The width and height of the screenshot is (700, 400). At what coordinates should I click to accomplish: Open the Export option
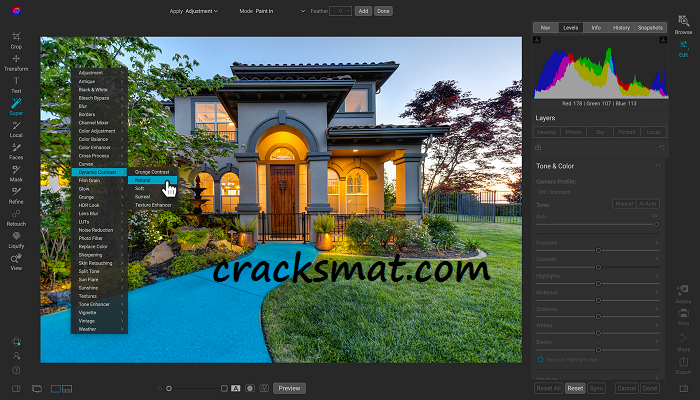click(x=683, y=365)
